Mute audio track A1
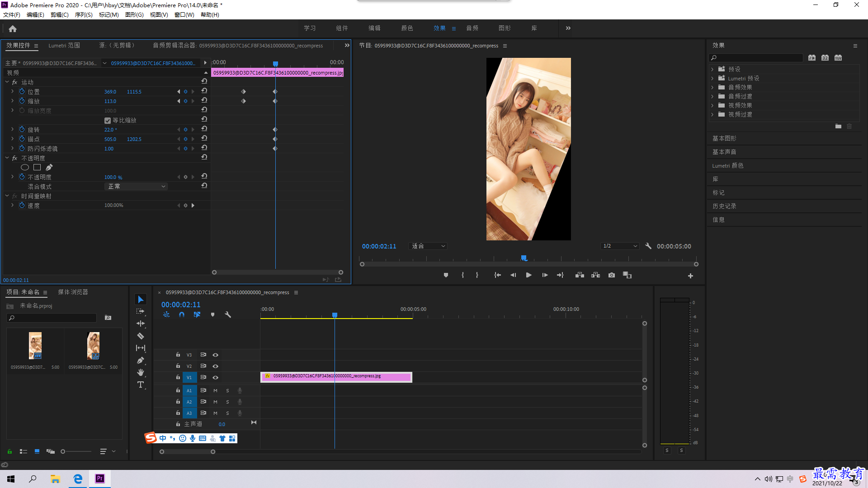Viewport: 868px width, 488px height. [215, 391]
